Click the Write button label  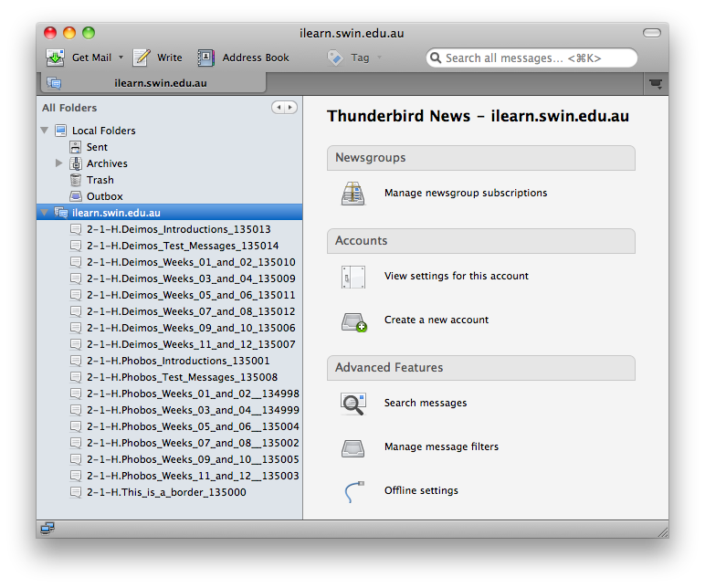tap(170, 58)
